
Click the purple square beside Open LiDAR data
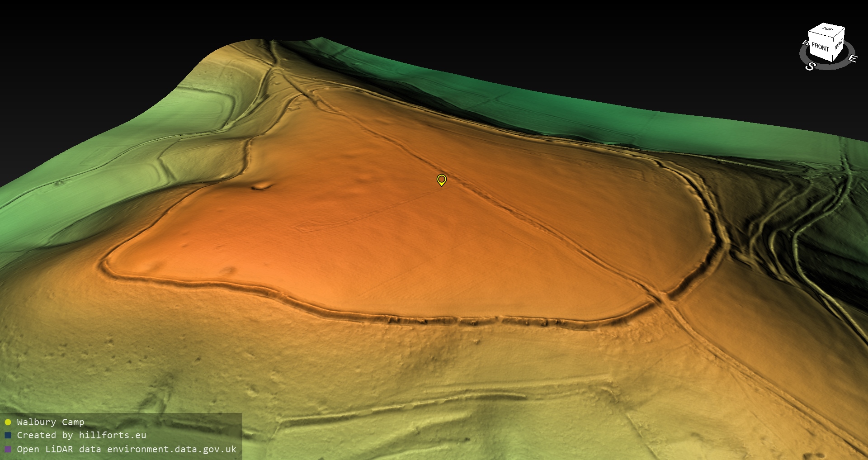(x=8, y=449)
